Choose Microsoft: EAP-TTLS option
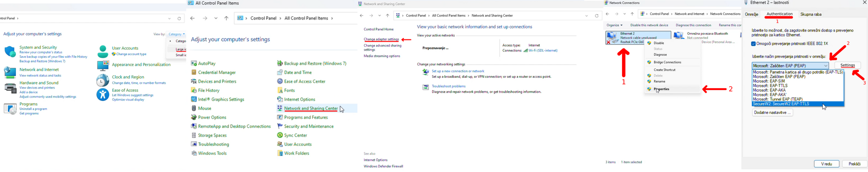The width and height of the screenshot is (868, 172). click(798, 86)
